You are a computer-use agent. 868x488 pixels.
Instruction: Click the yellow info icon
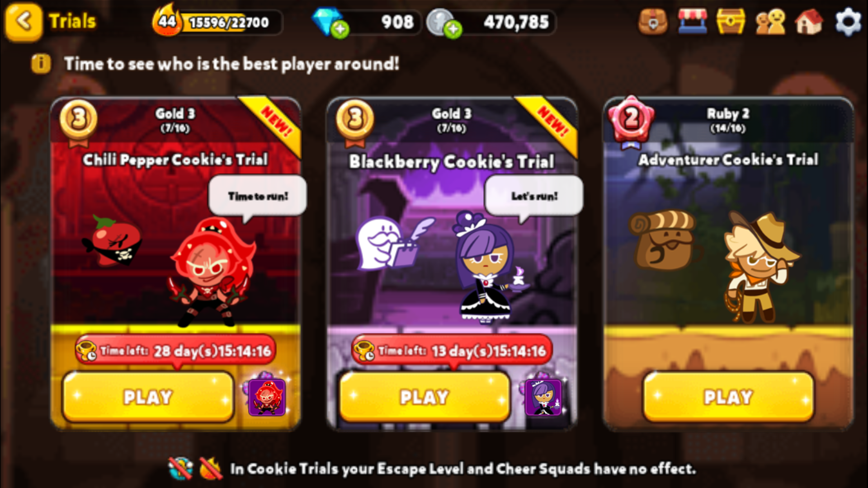(41, 64)
